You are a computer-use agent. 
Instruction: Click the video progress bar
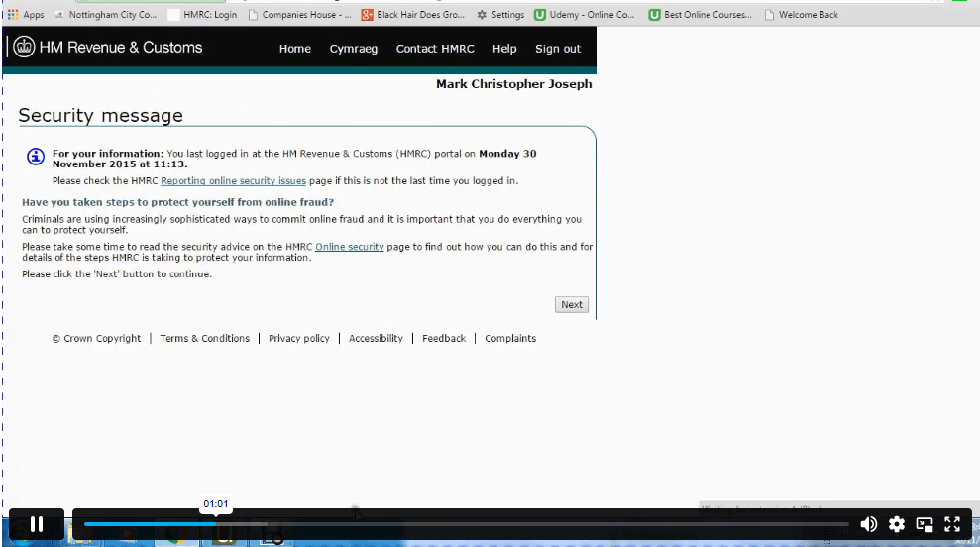pos(467,524)
